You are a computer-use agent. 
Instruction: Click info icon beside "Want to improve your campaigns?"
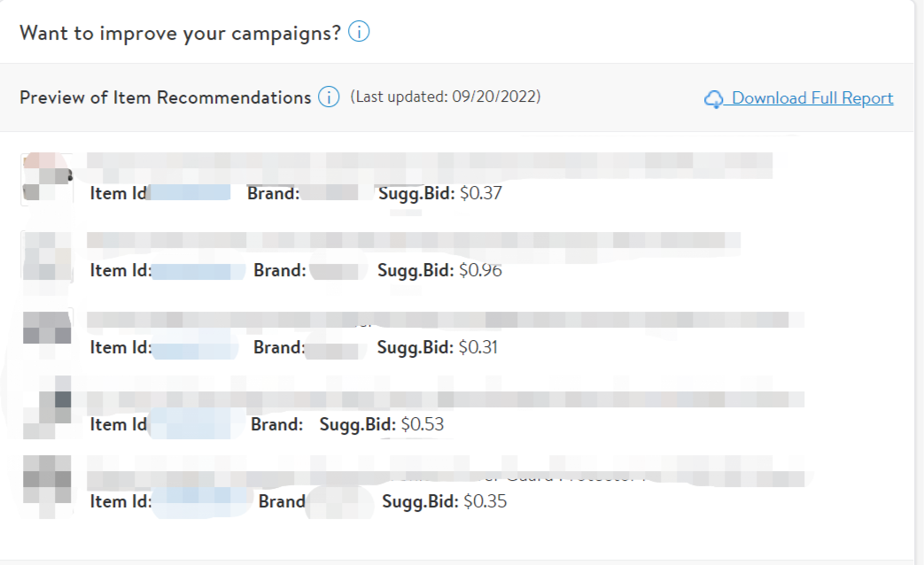click(x=359, y=33)
